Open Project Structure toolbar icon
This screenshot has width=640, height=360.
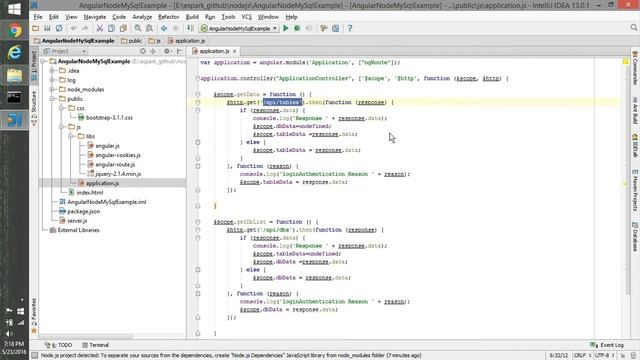coord(335,29)
